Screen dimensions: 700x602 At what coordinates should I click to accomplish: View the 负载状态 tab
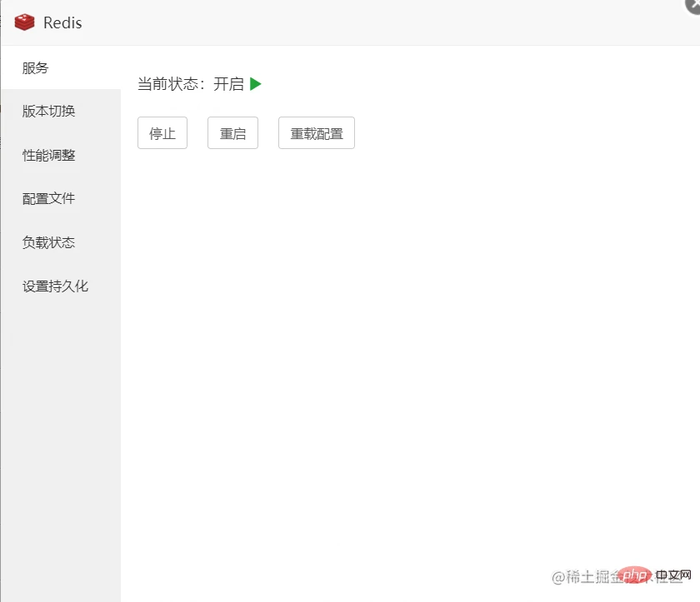61,242
